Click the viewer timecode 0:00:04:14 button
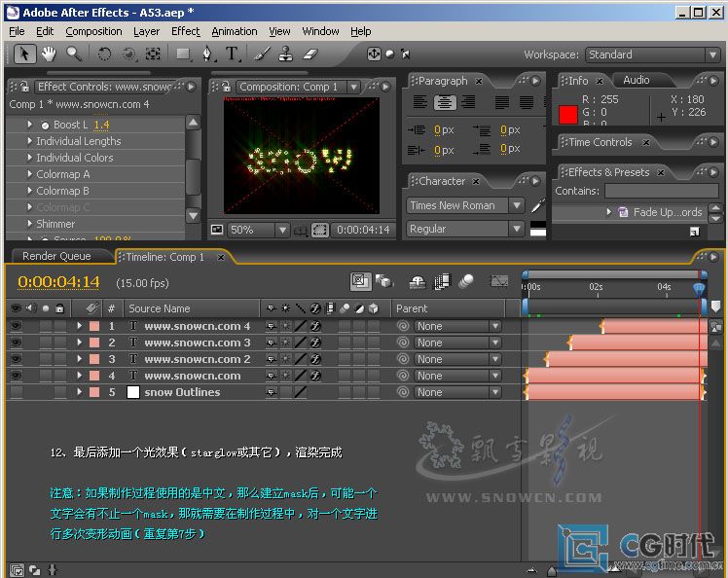 tap(363, 230)
